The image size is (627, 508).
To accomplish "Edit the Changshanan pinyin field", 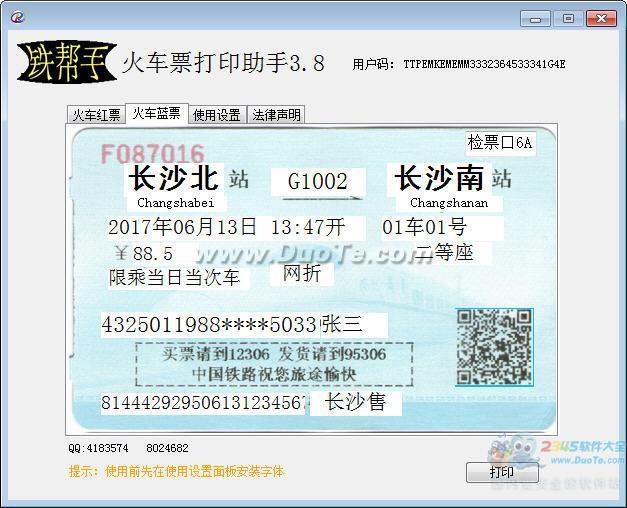I will point(449,203).
